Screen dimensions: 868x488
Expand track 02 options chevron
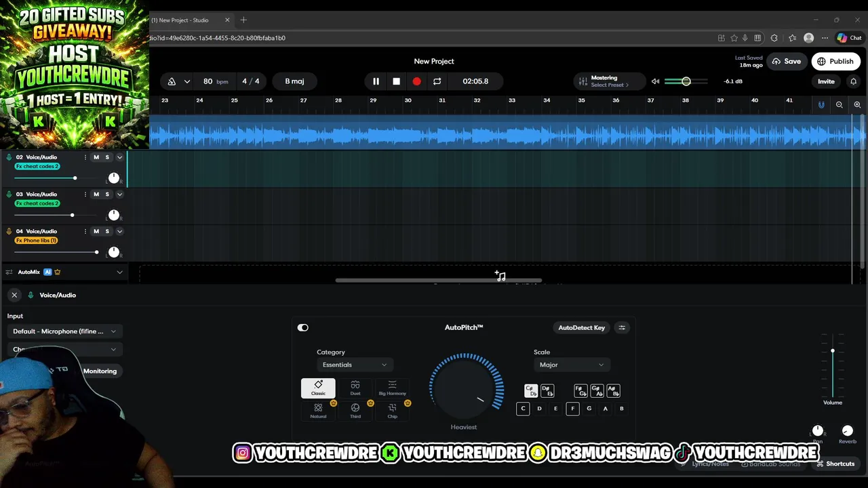(119, 157)
